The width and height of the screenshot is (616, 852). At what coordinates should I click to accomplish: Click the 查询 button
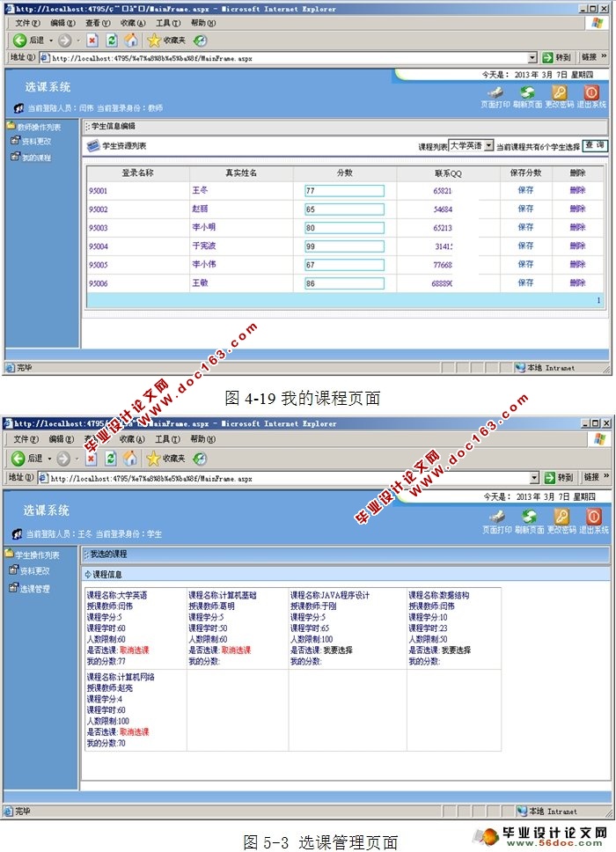click(x=595, y=145)
